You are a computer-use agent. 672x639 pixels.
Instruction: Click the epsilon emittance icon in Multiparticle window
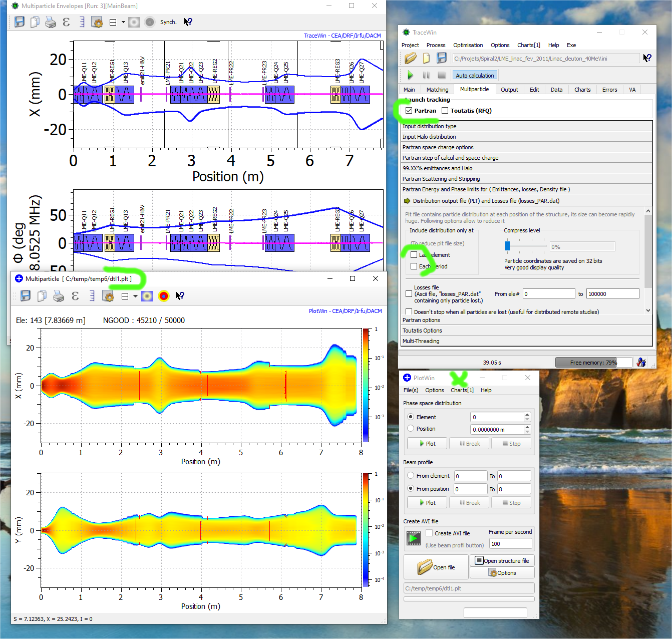point(75,296)
